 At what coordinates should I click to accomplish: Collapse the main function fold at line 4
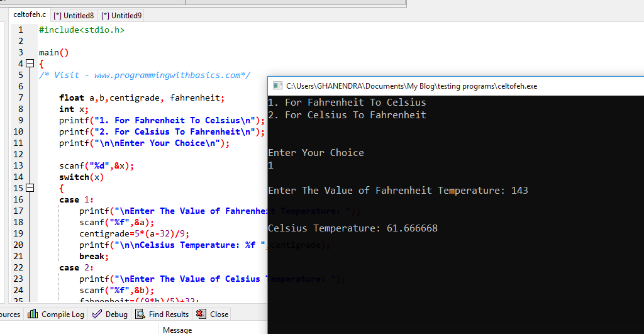[30, 64]
